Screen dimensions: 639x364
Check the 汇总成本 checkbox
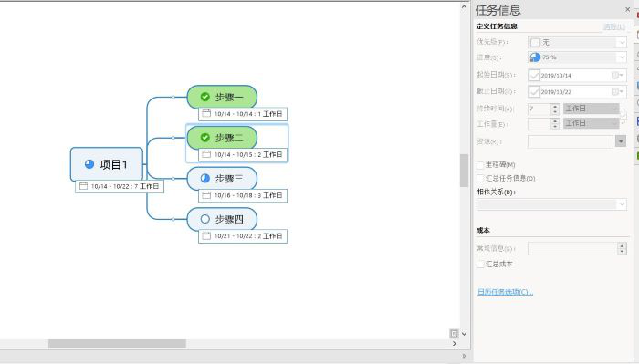click(x=480, y=265)
